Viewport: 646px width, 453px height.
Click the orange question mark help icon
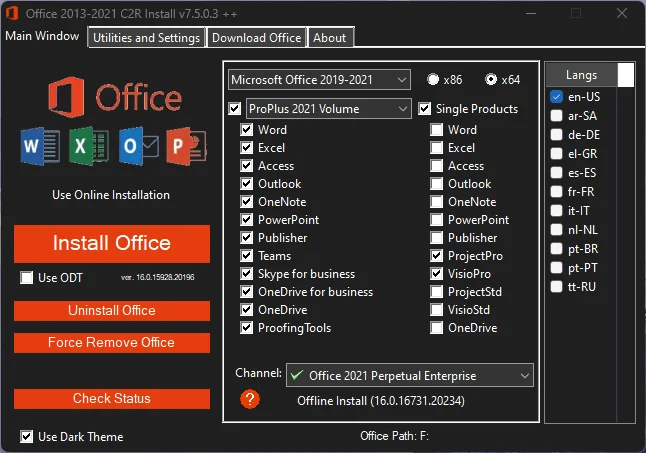point(250,399)
